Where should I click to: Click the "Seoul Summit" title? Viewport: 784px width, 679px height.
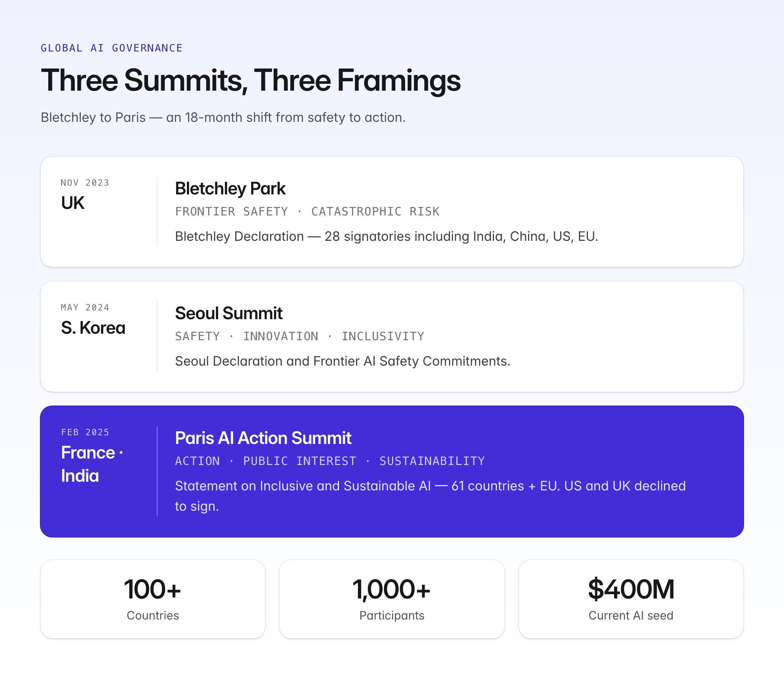(229, 313)
